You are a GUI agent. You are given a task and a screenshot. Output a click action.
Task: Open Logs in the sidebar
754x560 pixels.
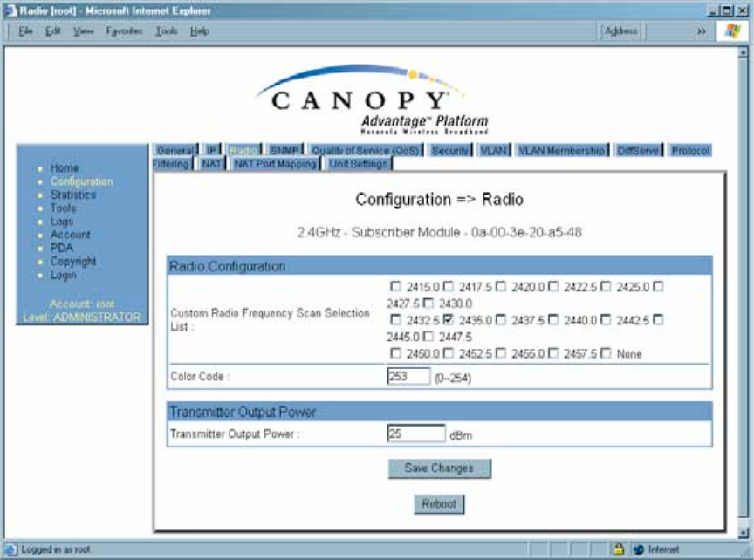(x=62, y=222)
